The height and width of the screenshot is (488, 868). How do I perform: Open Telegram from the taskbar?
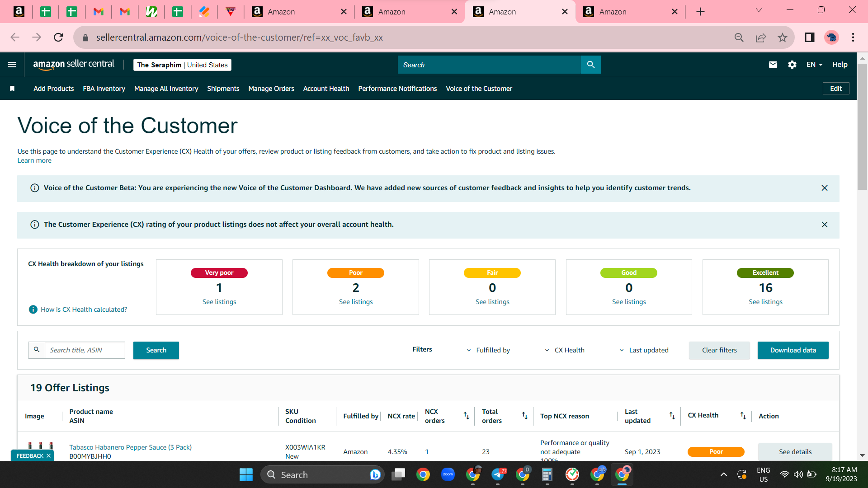(498, 474)
